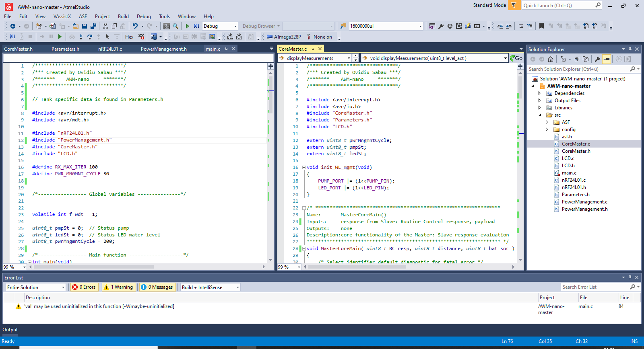
Task: Click the Start Without Debugging green arrow
Action: tap(188, 26)
